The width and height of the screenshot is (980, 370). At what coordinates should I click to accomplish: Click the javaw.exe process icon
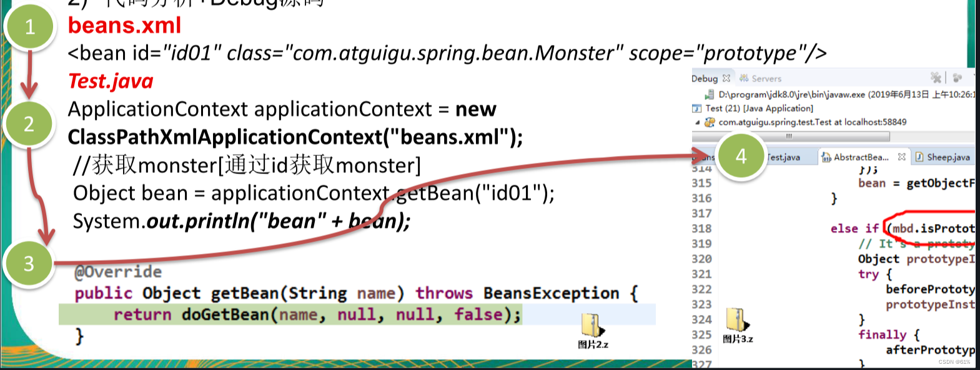(710, 95)
